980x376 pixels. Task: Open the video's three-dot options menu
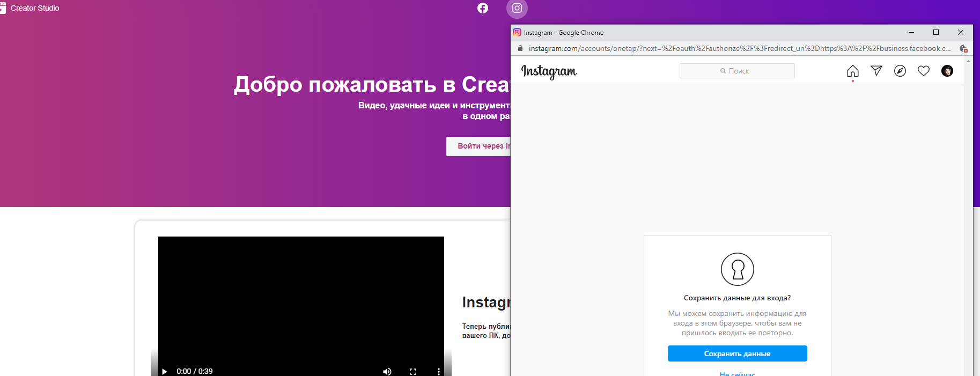(438, 371)
